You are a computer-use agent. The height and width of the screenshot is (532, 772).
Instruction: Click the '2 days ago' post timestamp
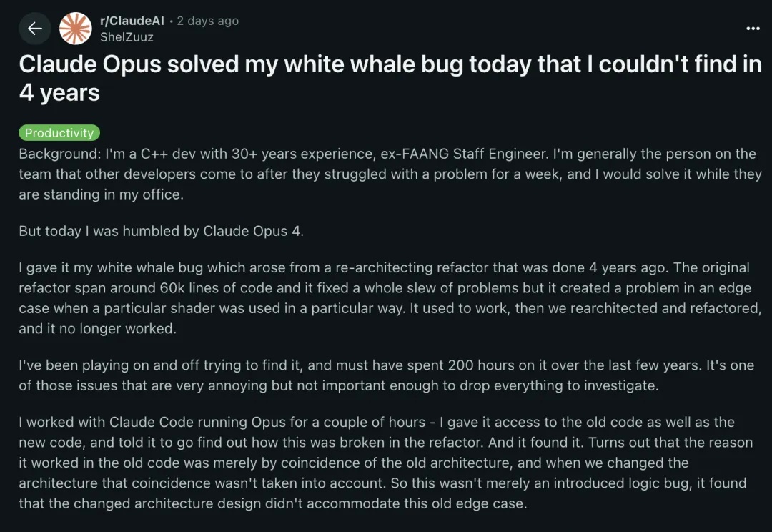tap(207, 21)
